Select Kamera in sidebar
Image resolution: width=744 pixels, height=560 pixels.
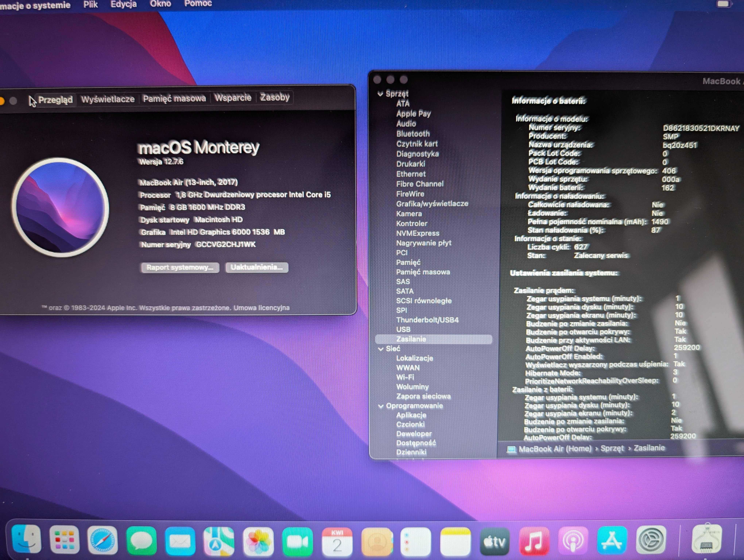[x=409, y=214]
